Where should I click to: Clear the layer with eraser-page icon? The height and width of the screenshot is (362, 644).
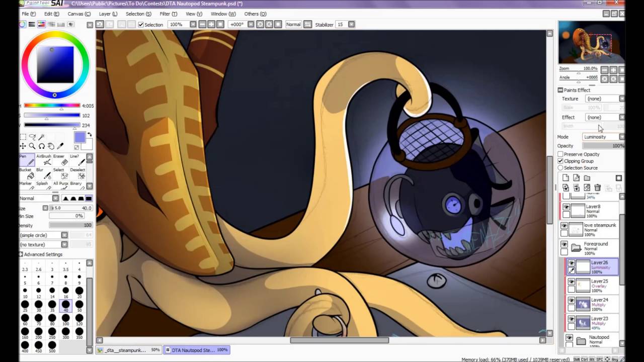(587, 188)
